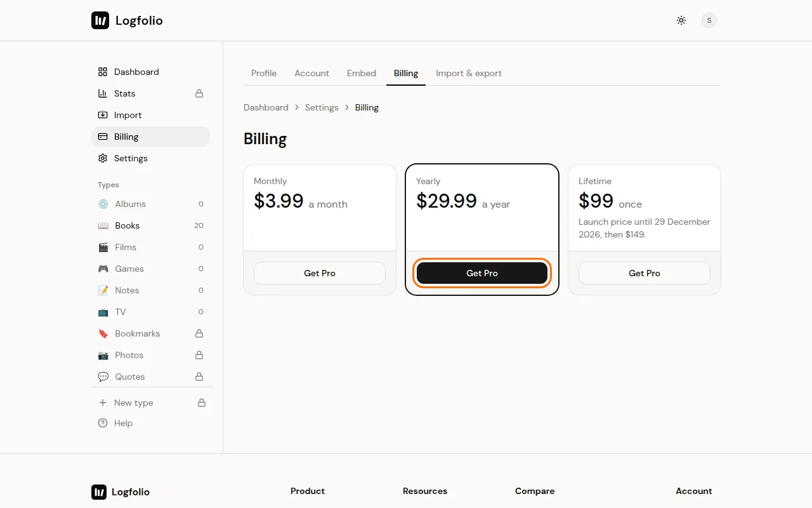
Task: Click the Import tray icon in sidebar
Action: pos(103,115)
